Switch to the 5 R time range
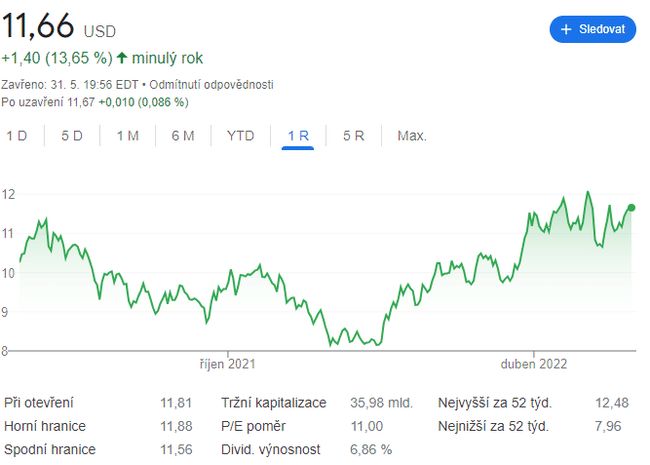This screenshot has width=650, height=465. [x=353, y=135]
